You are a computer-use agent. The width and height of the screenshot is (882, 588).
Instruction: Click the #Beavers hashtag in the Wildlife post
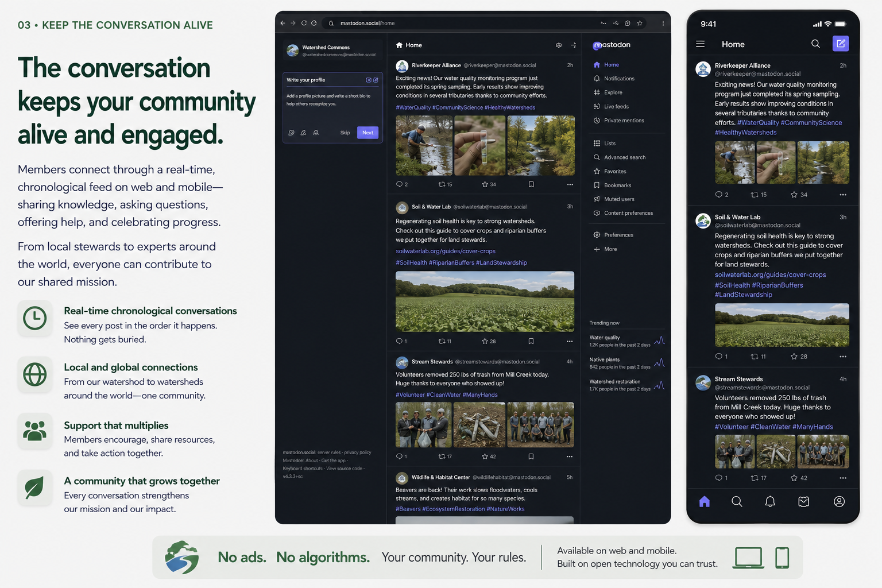(x=408, y=509)
